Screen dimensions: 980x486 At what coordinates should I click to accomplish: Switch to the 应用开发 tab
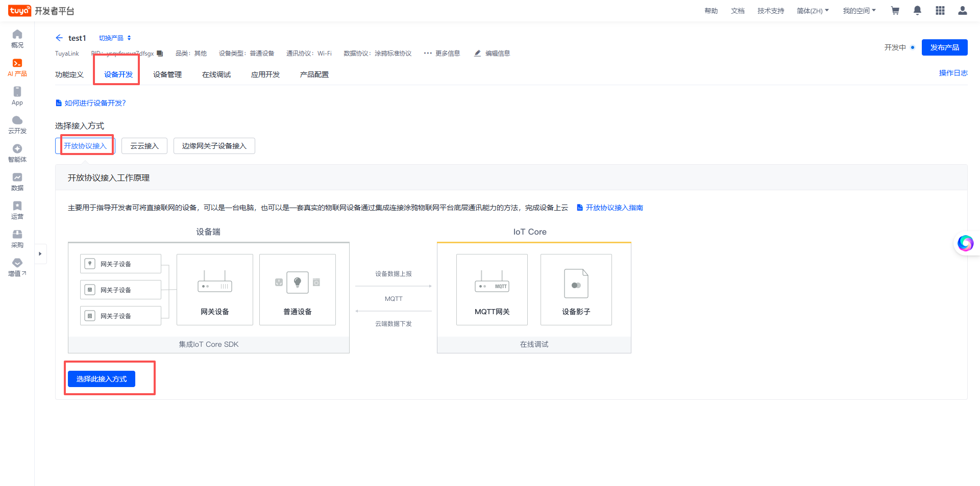pyautogui.click(x=265, y=74)
